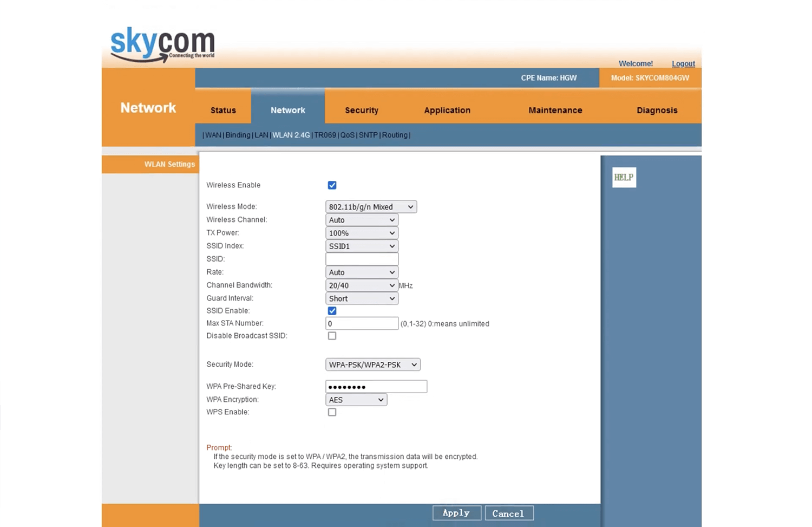This screenshot has height=527, width=812.
Task: Expand the Wireless Channel dropdown
Action: click(x=362, y=220)
